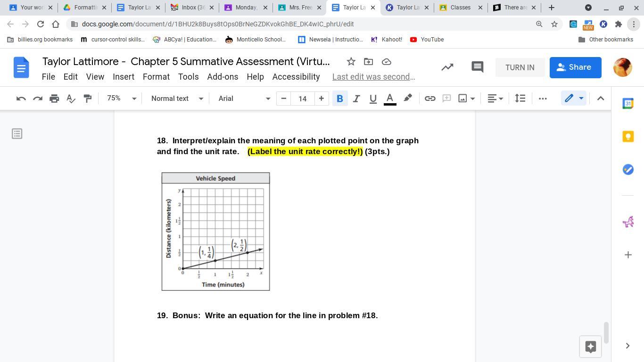644x362 pixels.
Task: Open the comment history
Action: tap(478, 67)
